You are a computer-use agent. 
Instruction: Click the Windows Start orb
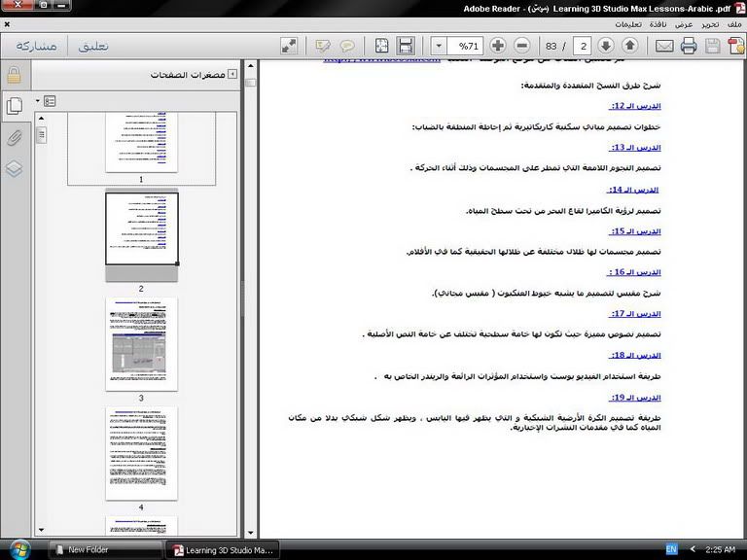pos(19,550)
